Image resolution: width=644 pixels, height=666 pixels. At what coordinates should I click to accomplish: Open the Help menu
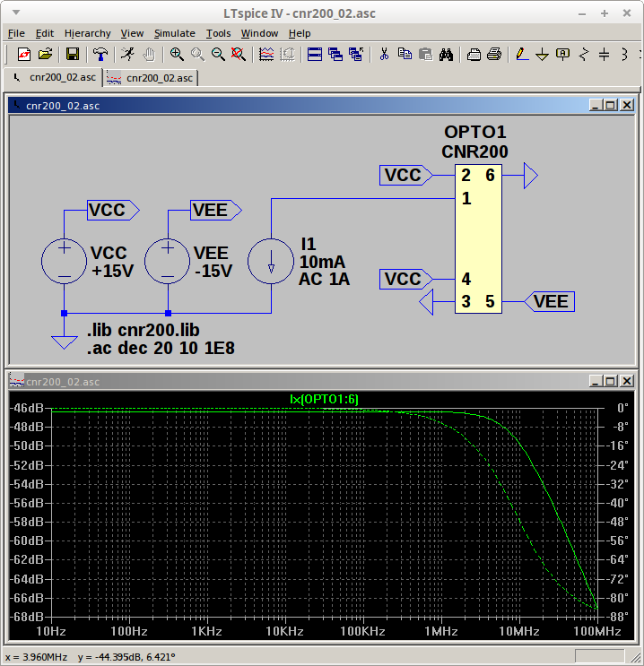point(300,33)
